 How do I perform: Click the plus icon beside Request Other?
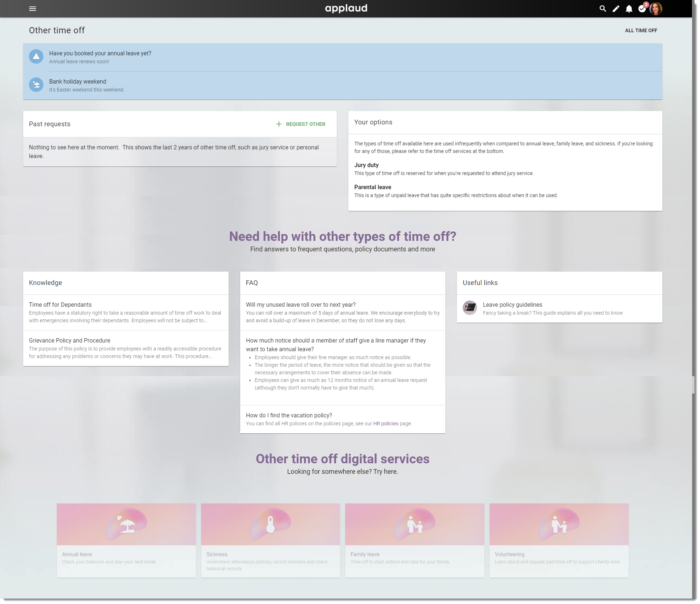click(279, 124)
